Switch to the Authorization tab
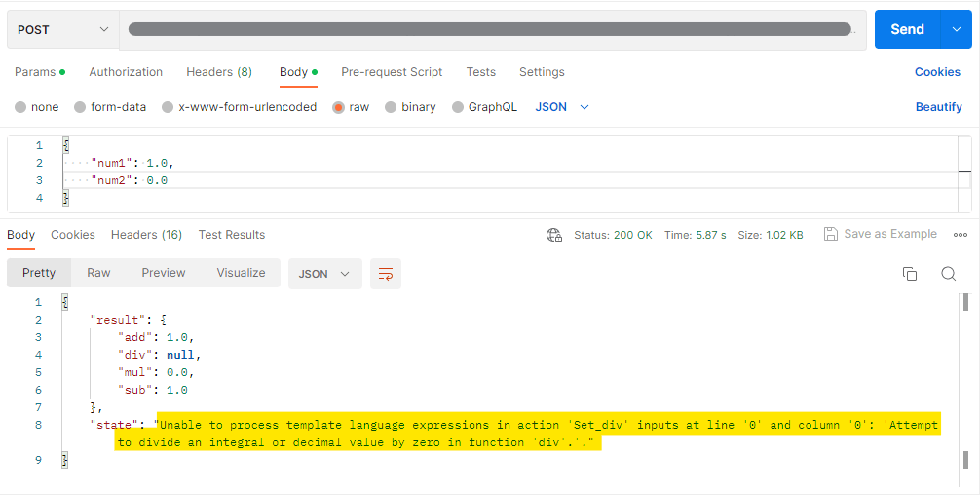The image size is (980, 495). (126, 72)
